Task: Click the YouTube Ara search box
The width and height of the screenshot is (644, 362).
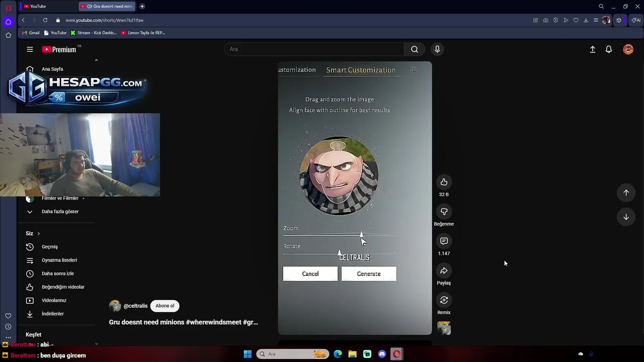Action: [314, 49]
